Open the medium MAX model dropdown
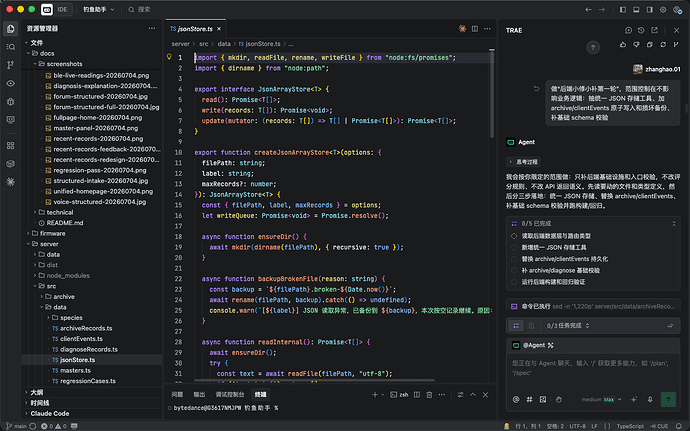The width and height of the screenshot is (690, 431). [601, 399]
